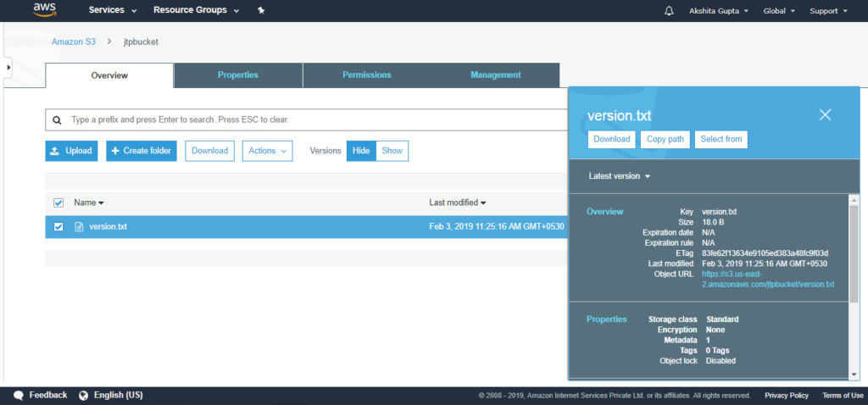Open the Support dropdown menu
This screenshot has width=868, height=405.
coord(828,11)
